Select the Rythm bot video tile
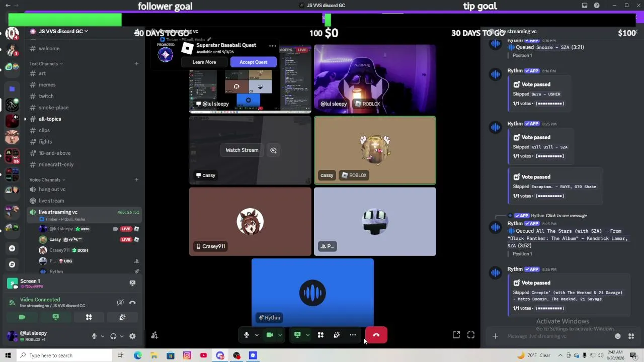Screen dimensions: 644x362 tap(312, 293)
